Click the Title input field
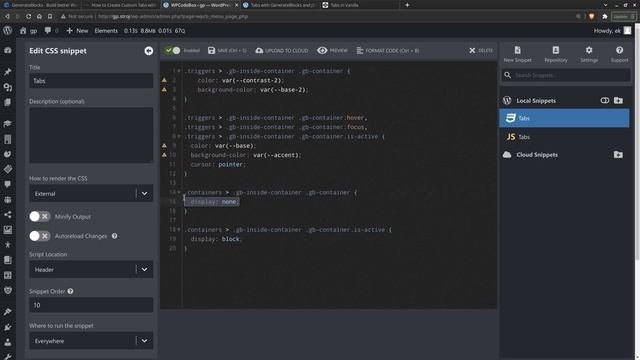Viewport: 640px width, 360px height. pyautogui.click(x=91, y=81)
